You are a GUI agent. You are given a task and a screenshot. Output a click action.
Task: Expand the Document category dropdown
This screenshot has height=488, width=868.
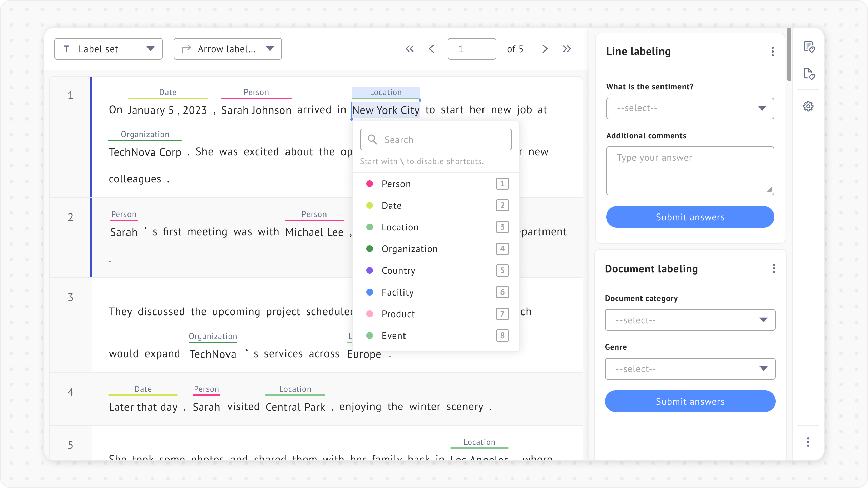690,320
